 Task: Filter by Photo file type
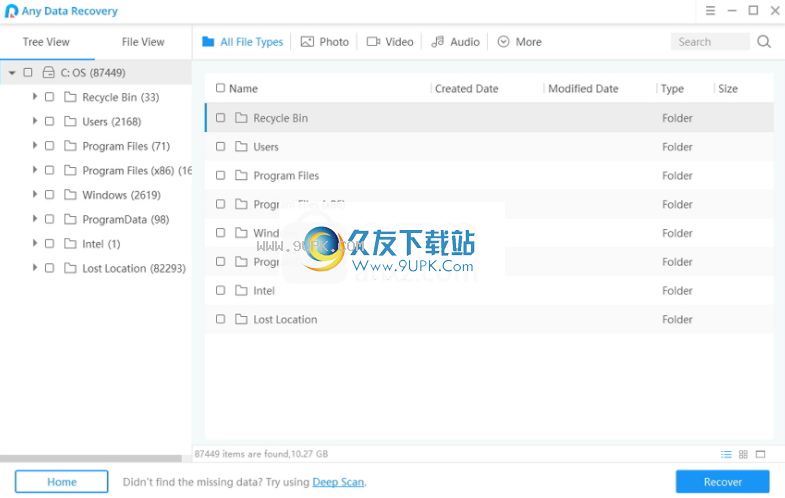324,42
